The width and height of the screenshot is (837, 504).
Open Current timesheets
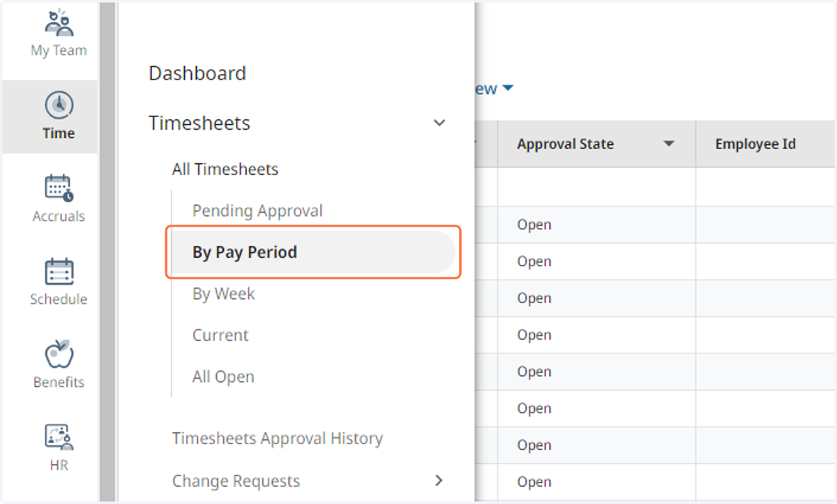220,335
